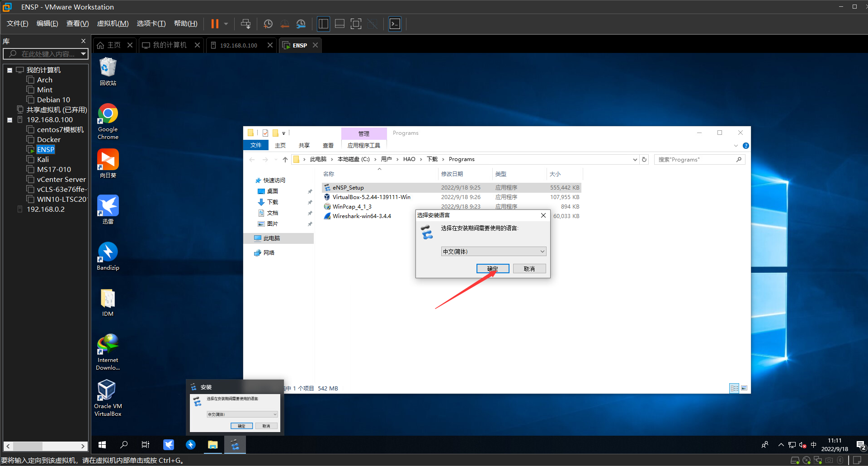Open the Google Chrome desktop icon
The width and height of the screenshot is (868, 466).
tap(108, 122)
